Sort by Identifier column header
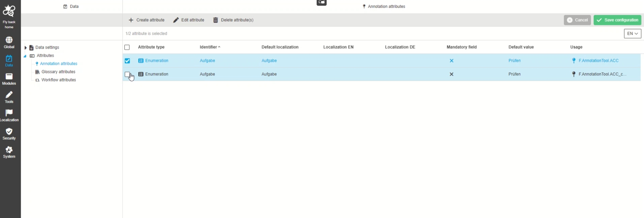This screenshot has height=218, width=644. pos(210,47)
